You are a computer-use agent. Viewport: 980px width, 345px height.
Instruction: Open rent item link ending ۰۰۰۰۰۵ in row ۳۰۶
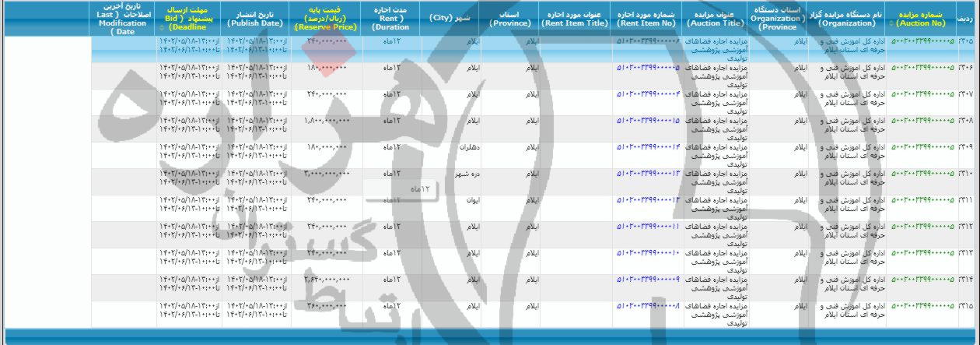649,68
